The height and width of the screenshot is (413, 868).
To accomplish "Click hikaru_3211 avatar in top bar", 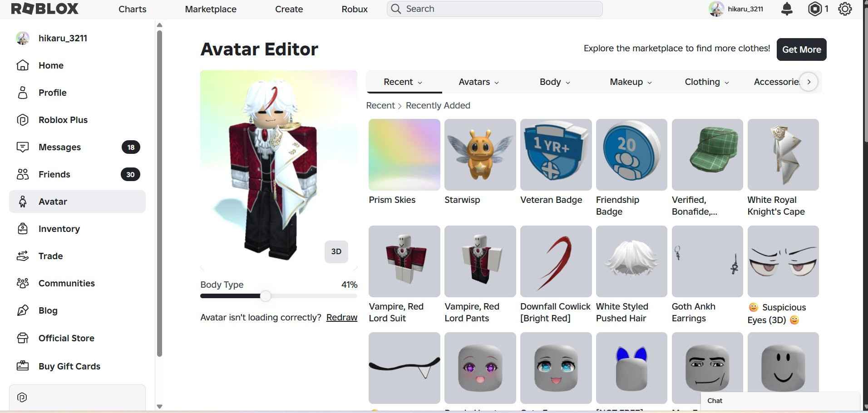I will (716, 9).
